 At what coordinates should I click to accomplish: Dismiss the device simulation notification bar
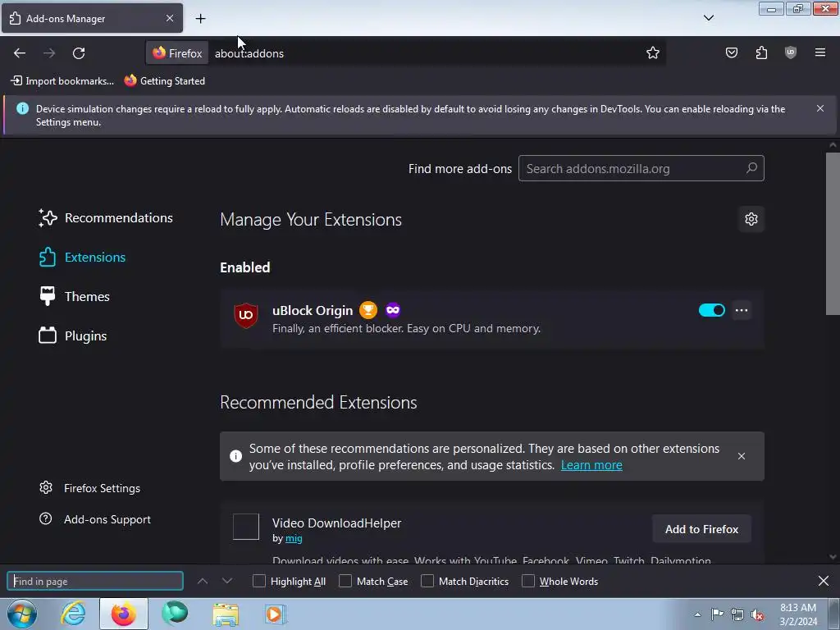[820, 108]
